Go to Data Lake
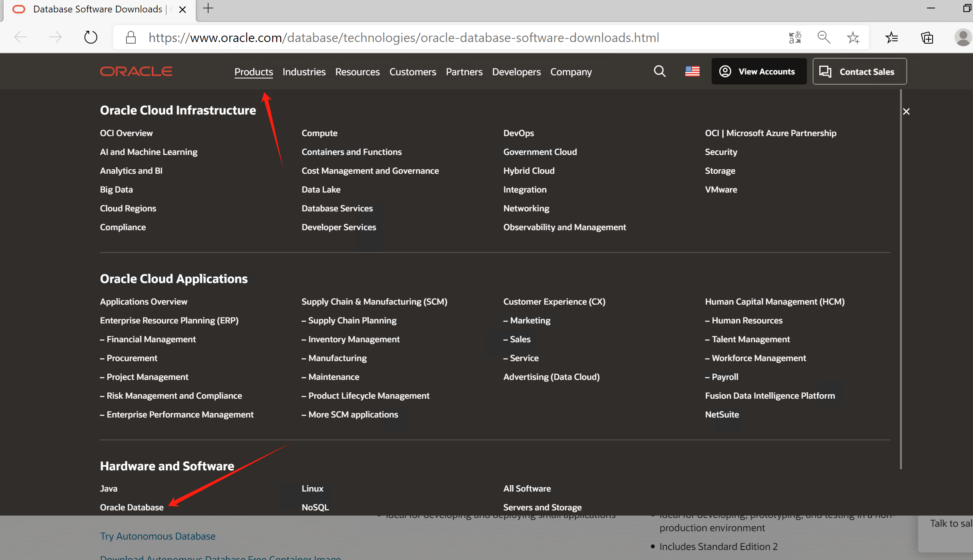Viewport: 973px width, 560px height. pos(321,189)
